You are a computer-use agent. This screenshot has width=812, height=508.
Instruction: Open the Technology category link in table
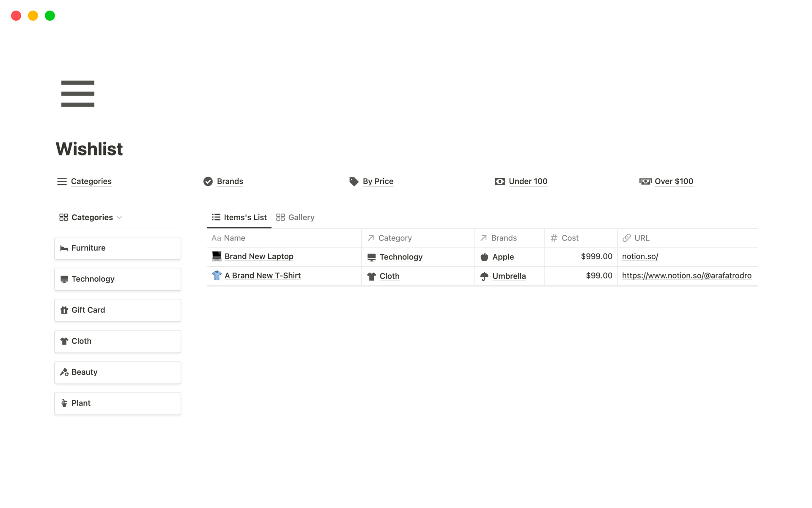(x=401, y=257)
